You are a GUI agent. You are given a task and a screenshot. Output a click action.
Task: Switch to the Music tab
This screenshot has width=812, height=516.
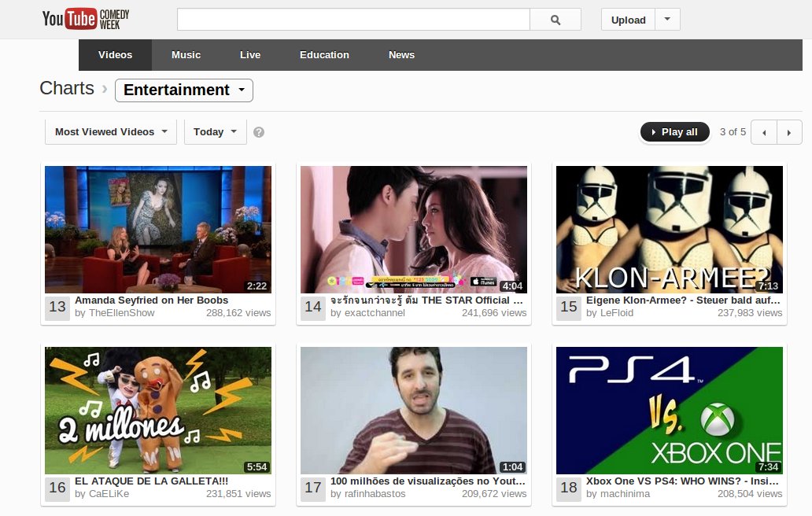(186, 55)
